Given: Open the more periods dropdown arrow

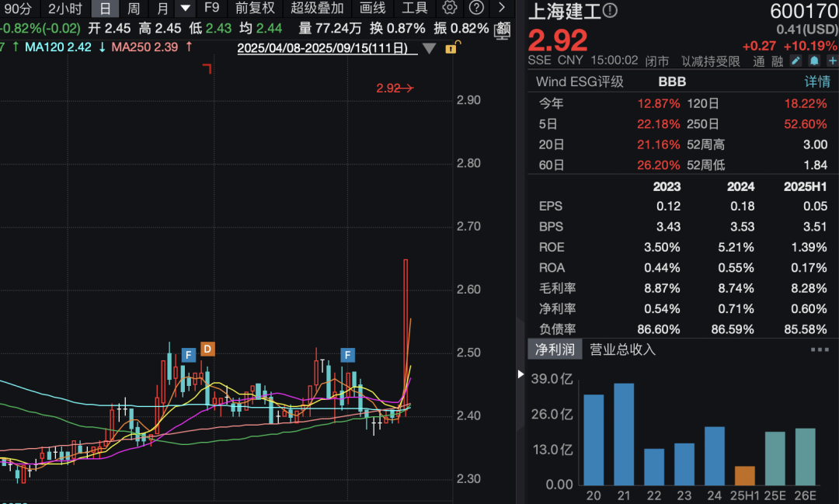Looking at the screenshot, I should 185,9.
